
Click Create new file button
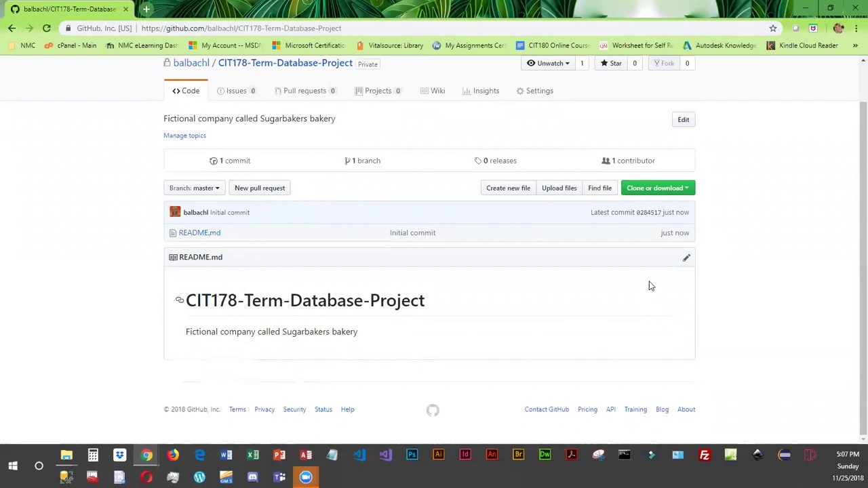point(508,188)
